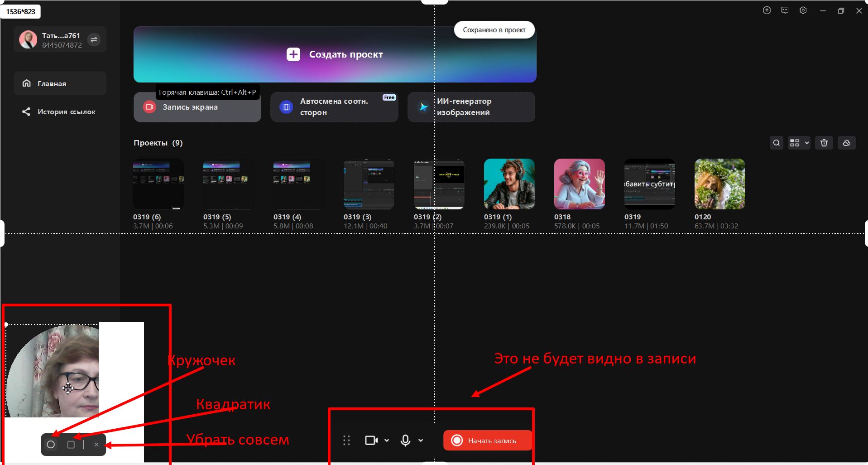Open project thumbnail 0319 (3)

(369, 184)
